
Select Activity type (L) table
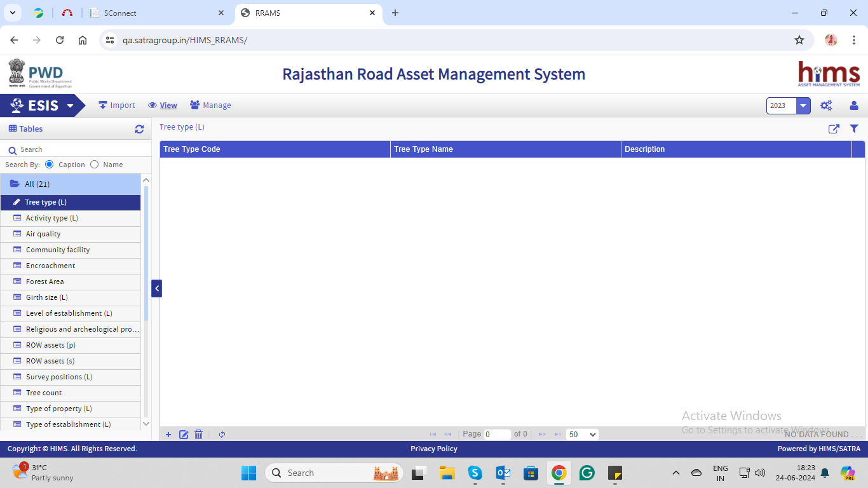click(70, 218)
